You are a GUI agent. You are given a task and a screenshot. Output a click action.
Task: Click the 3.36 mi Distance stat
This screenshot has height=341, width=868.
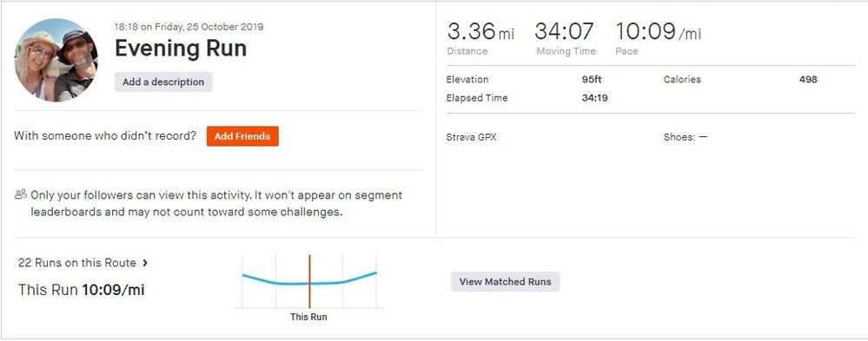click(480, 38)
